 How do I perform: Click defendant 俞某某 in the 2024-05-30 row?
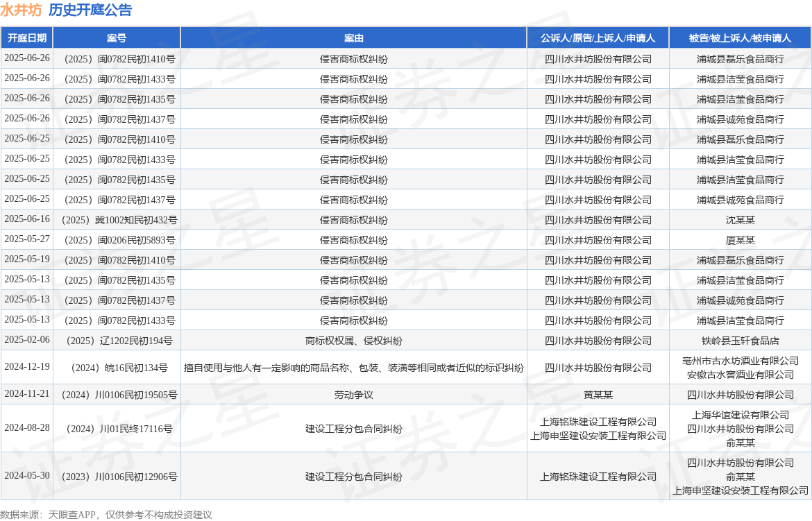coord(740,477)
